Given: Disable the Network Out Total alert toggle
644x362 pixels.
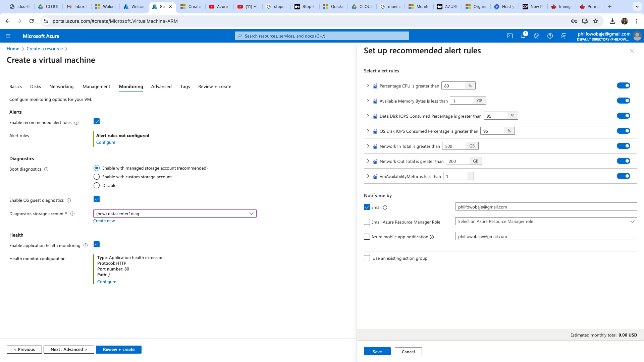Looking at the screenshot, I should click(x=623, y=161).
